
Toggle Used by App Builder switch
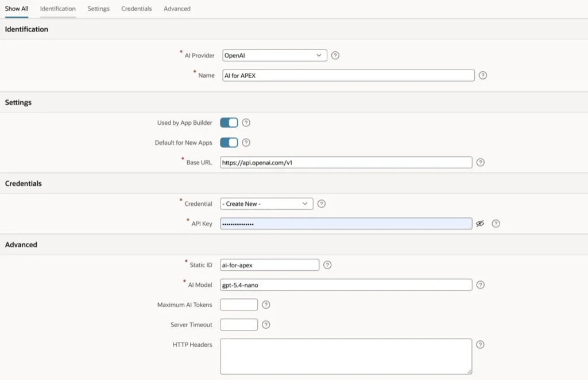(229, 123)
